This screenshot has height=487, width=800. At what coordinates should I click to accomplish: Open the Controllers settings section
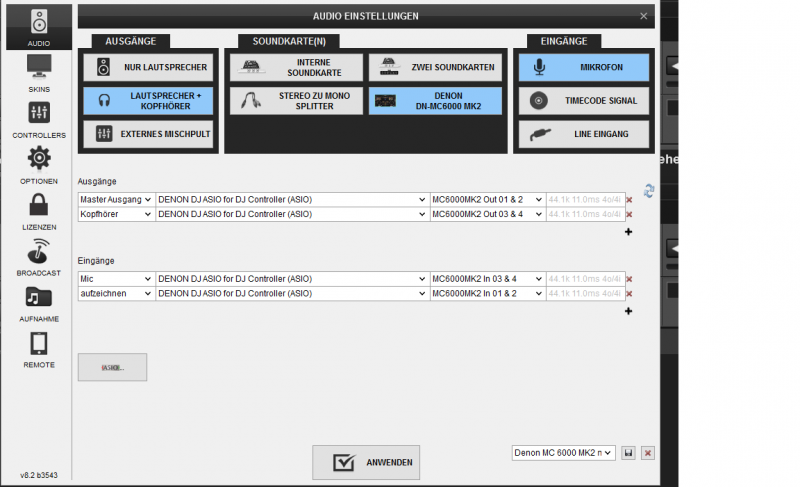click(39, 118)
